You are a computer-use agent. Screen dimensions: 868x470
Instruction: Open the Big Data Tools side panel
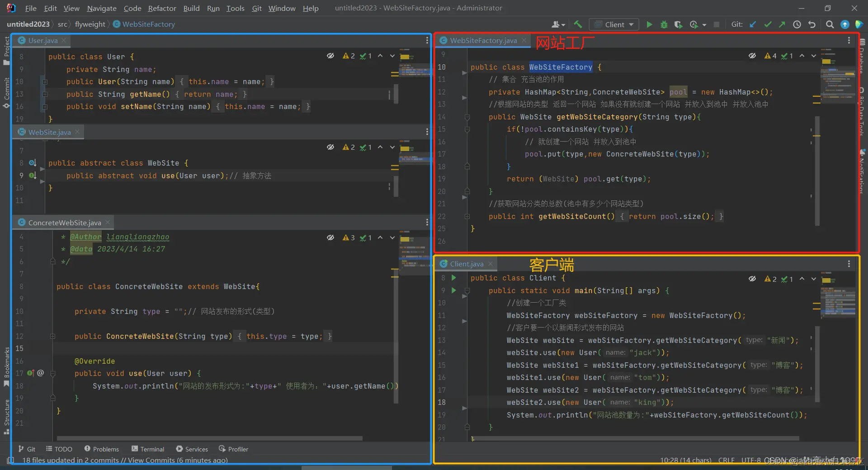pos(862,111)
